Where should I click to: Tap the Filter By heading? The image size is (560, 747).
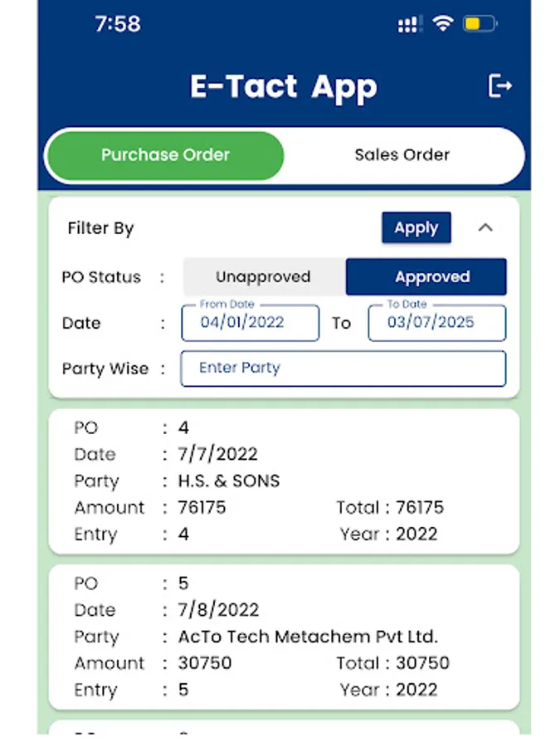pos(100,228)
